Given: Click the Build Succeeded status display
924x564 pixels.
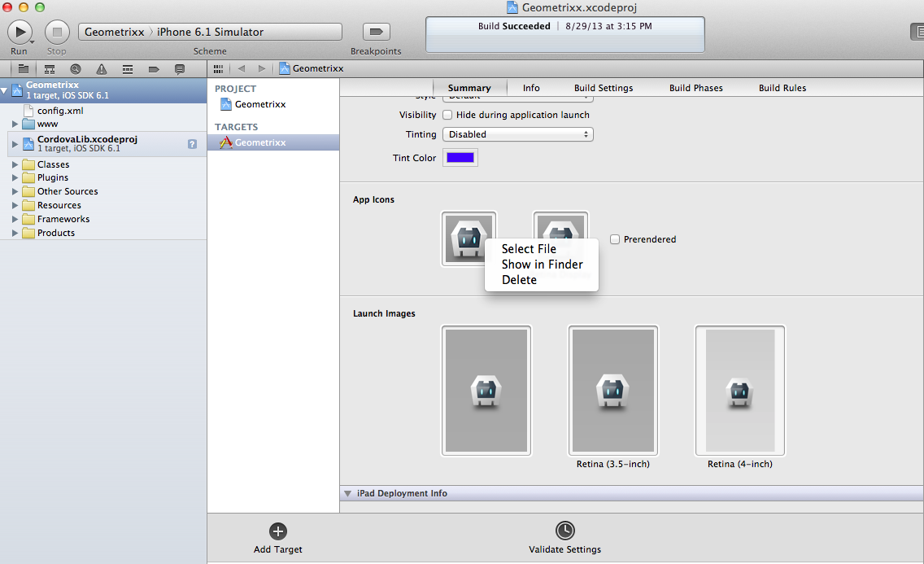Looking at the screenshot, I should 565,35.
